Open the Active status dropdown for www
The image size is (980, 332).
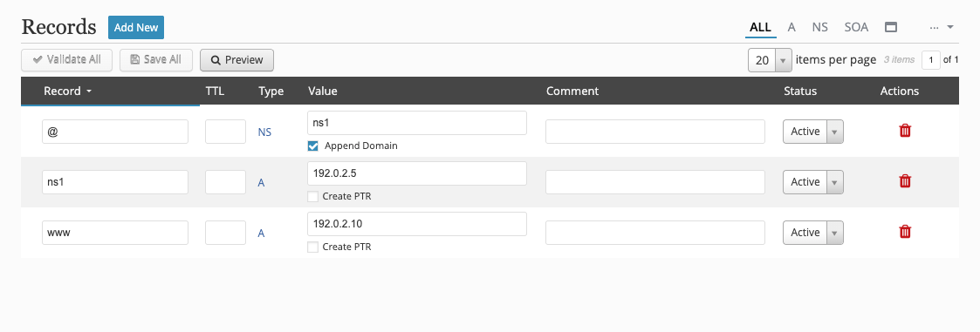coord(813,232)
